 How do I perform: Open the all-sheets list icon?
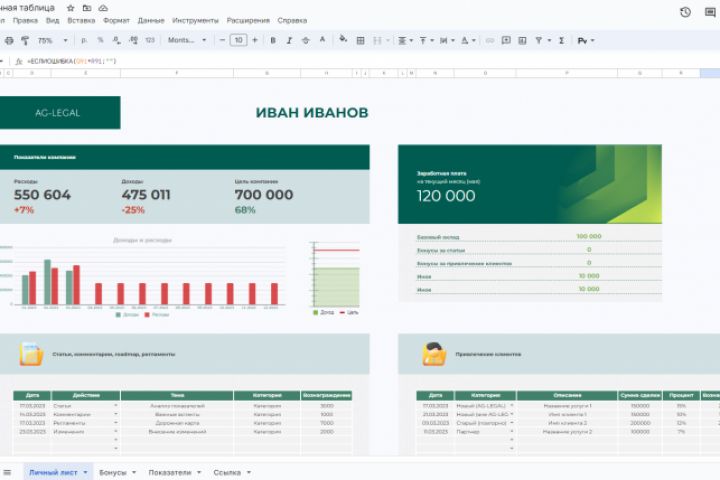coord(7,472)
